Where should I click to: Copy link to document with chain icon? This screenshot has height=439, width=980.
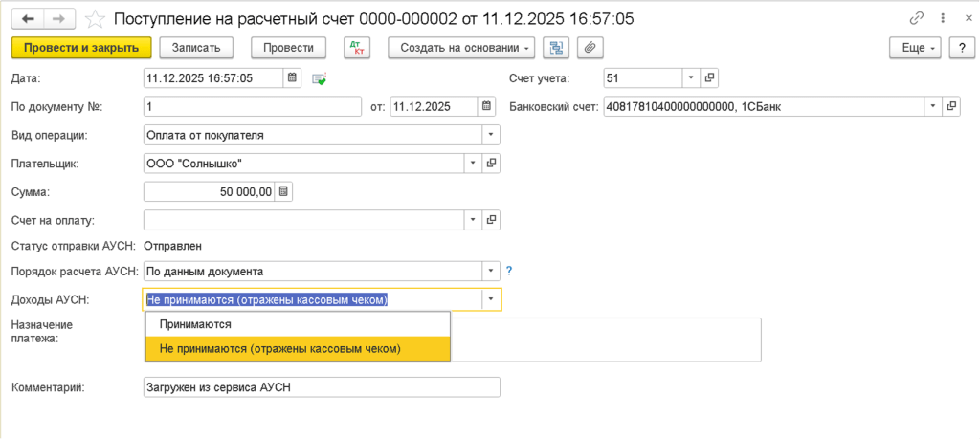point(918,19)
